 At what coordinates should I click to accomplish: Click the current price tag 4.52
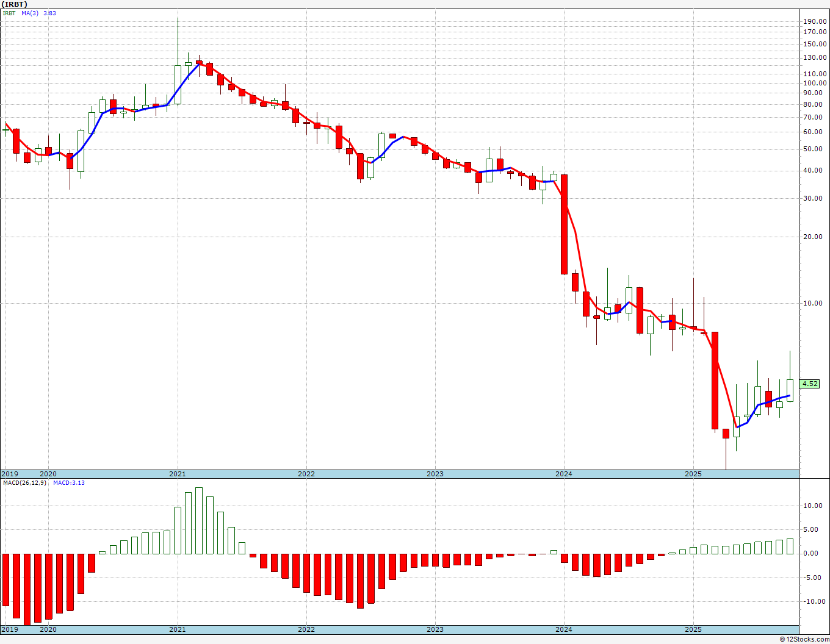coord(810,384)
